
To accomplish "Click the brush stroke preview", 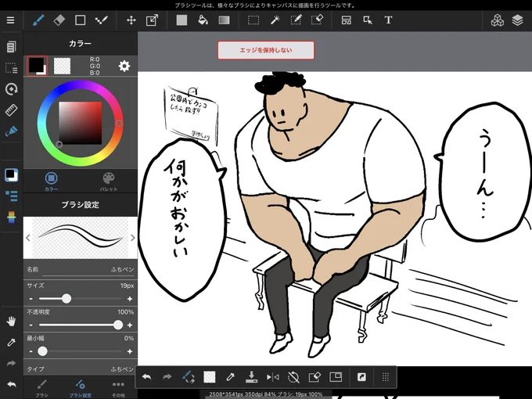I will tap(81, 238).
